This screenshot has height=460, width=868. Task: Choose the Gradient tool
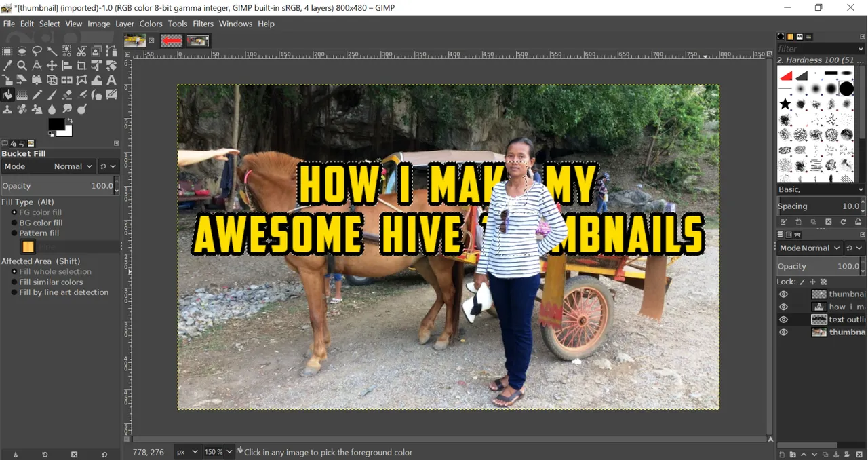(x=22, y=95)
